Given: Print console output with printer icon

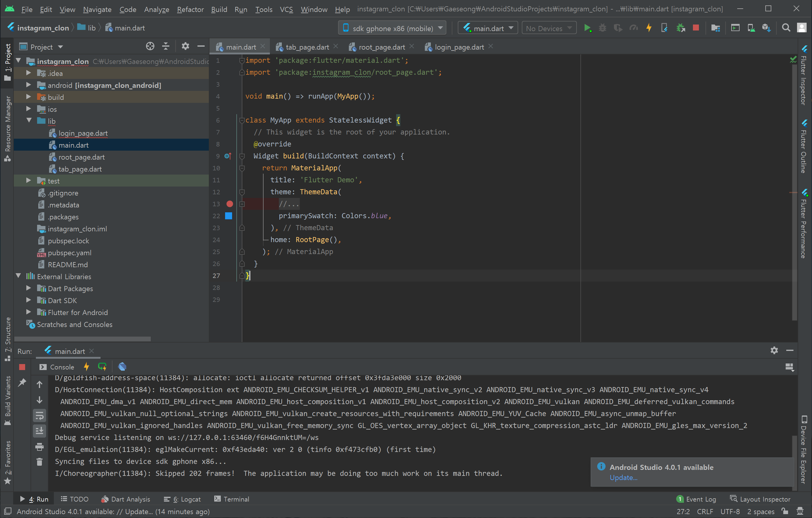Looking at the screenshot, I should (x=39, y=447).
